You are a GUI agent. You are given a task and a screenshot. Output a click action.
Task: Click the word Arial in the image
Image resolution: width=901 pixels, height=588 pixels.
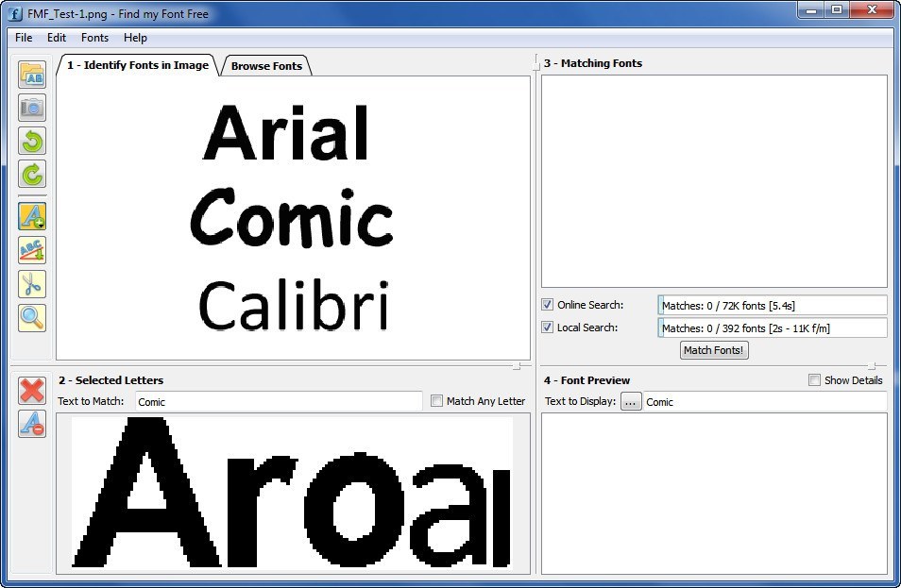[x=285, y=133]
